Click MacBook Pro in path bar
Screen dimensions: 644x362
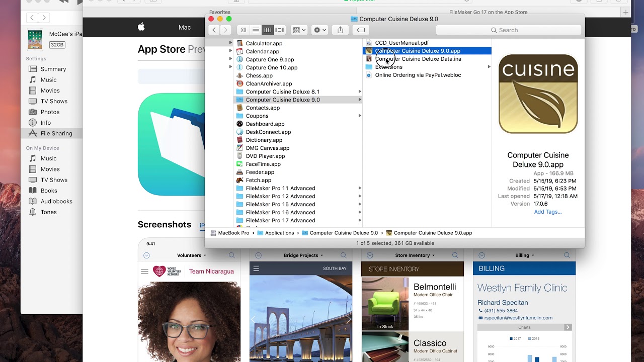(230, 233)
